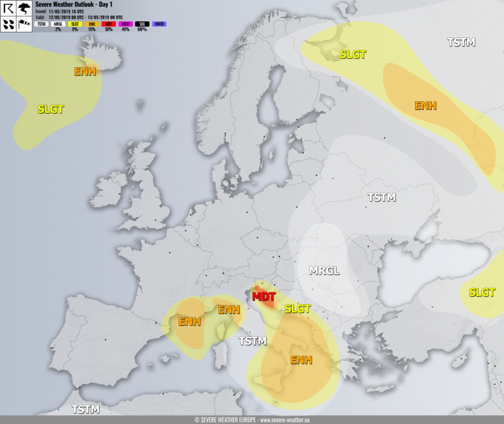Click the SLGT label in the Atlantic

pos(50,109)
